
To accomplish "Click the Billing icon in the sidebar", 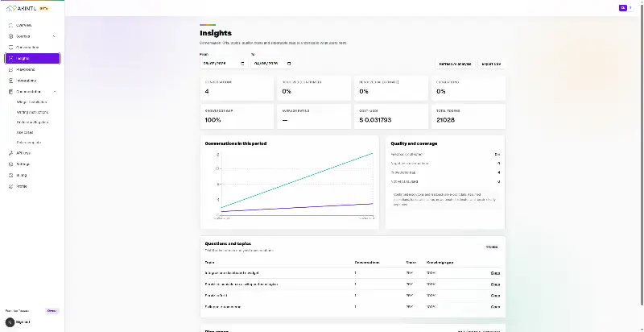I will (11, 175).
